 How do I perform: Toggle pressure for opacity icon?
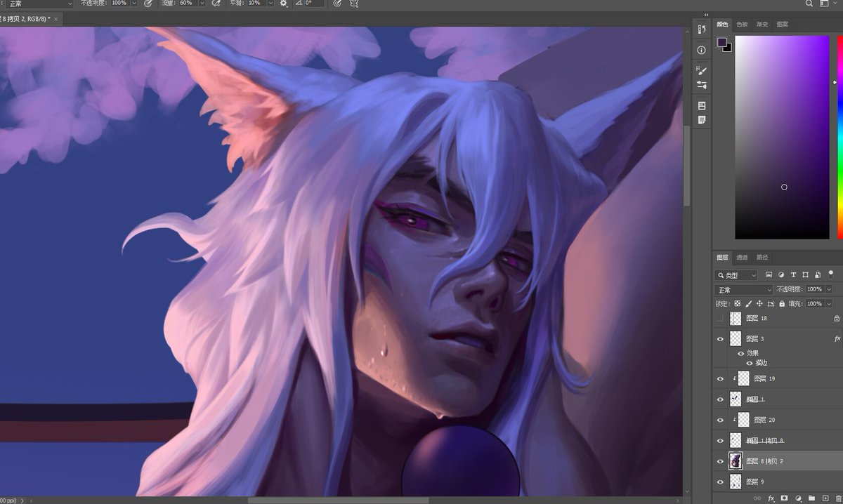148,4
